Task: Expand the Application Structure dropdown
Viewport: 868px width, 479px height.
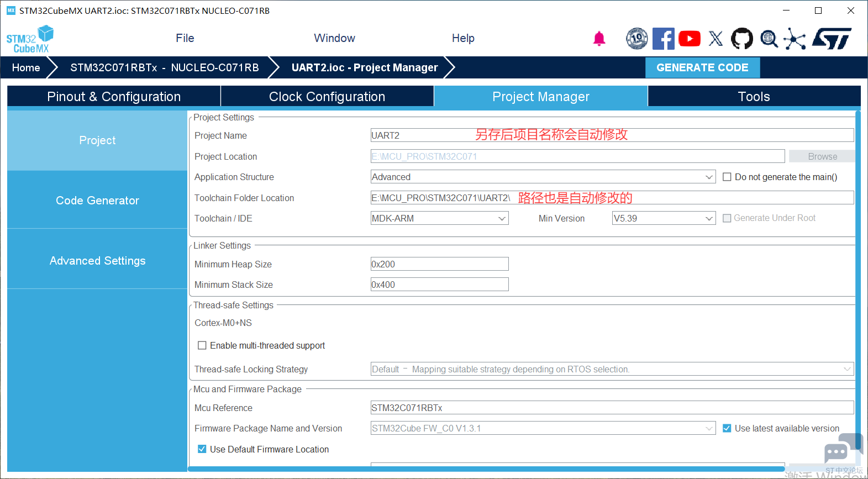Action: point(709,177)
